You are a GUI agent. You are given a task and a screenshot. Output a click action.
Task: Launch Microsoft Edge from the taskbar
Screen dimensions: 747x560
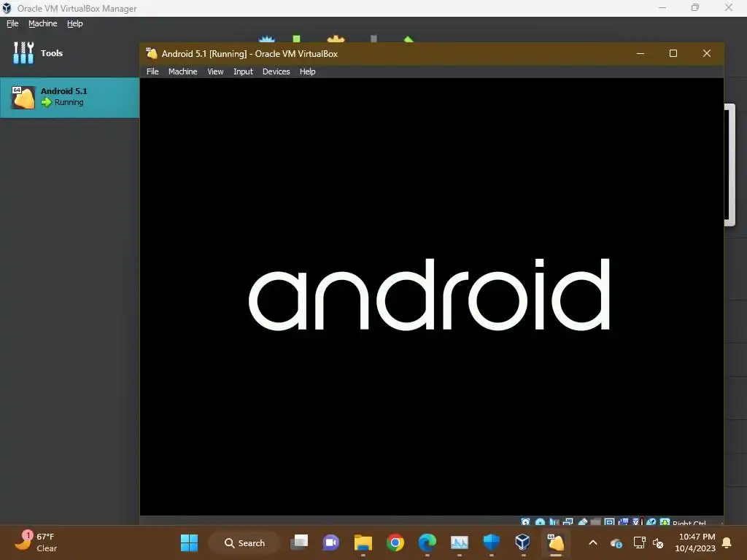click(427, 542)
